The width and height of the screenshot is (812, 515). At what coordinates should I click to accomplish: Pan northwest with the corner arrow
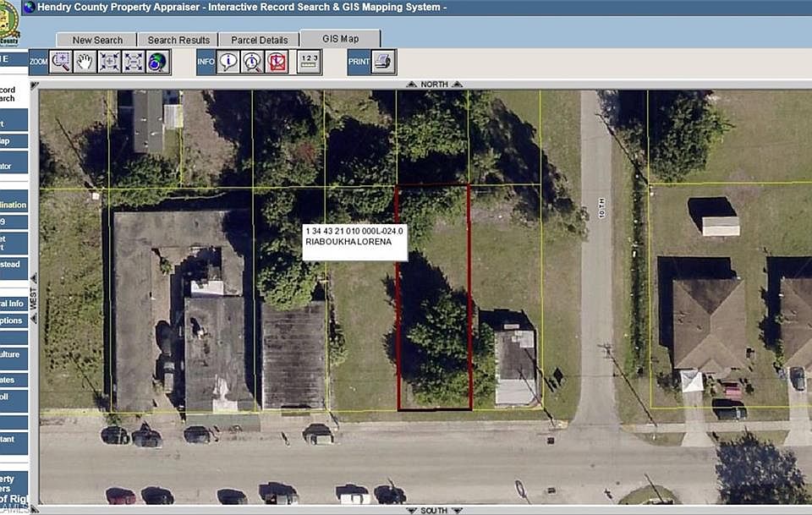tap(34, 85)
